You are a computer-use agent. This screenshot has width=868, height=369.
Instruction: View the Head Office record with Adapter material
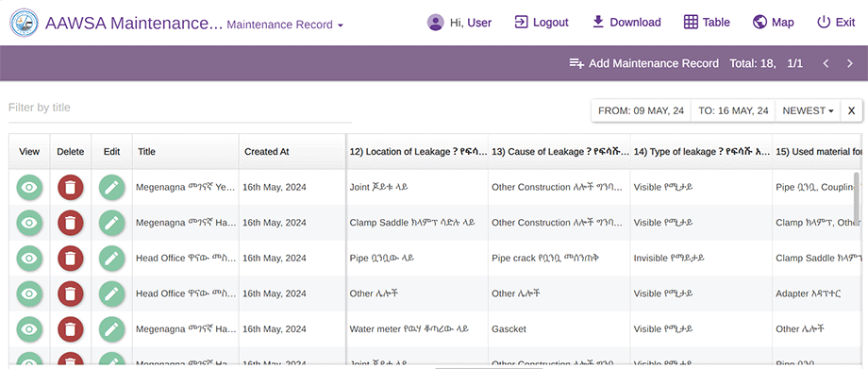(x=29, y=294)
